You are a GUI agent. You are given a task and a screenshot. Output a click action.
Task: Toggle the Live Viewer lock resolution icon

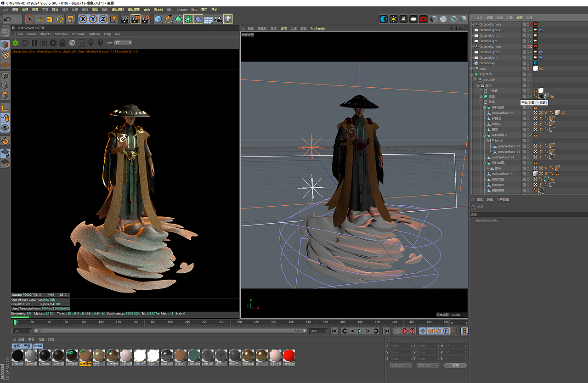pos(62,43)
